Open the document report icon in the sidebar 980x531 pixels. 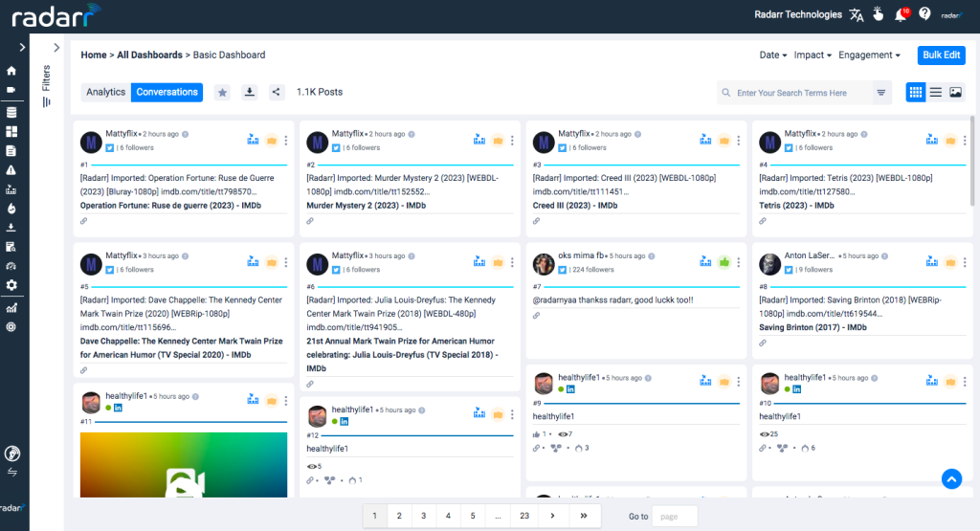[11, 150]
